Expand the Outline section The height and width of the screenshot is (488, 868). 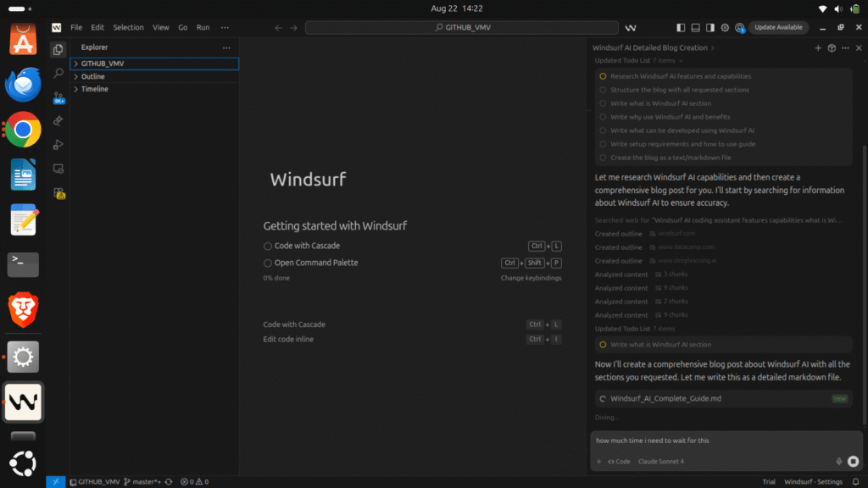[x=154, y=76]
